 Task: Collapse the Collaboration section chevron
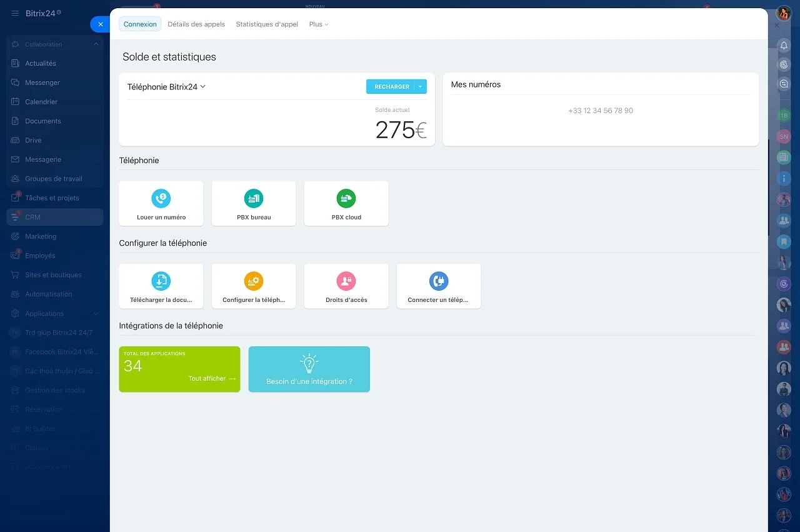(x=96, y=44)
